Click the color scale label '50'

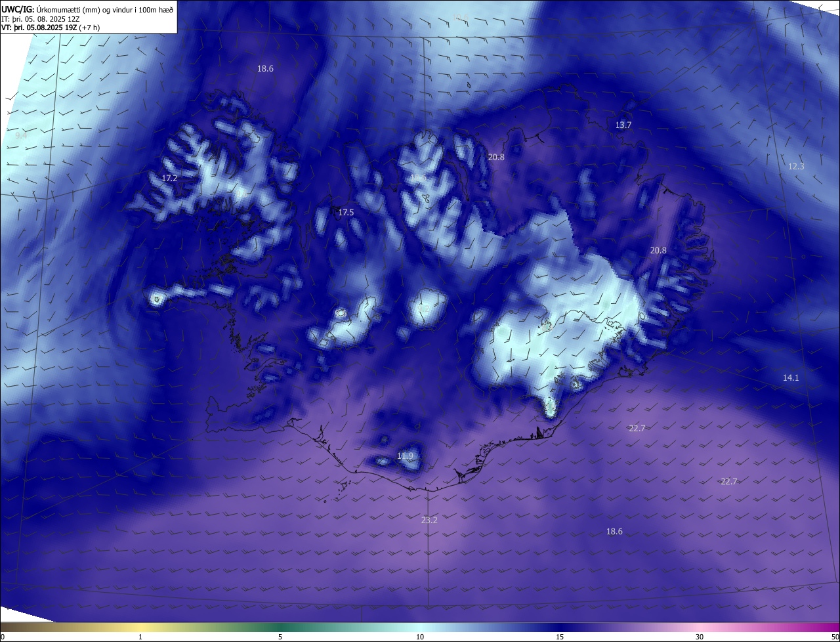835,637
